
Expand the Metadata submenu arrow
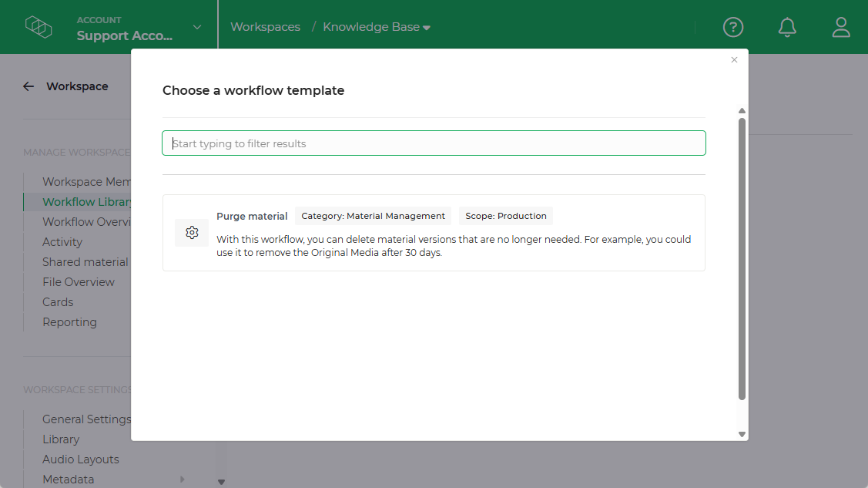click(x=182, y=480)
